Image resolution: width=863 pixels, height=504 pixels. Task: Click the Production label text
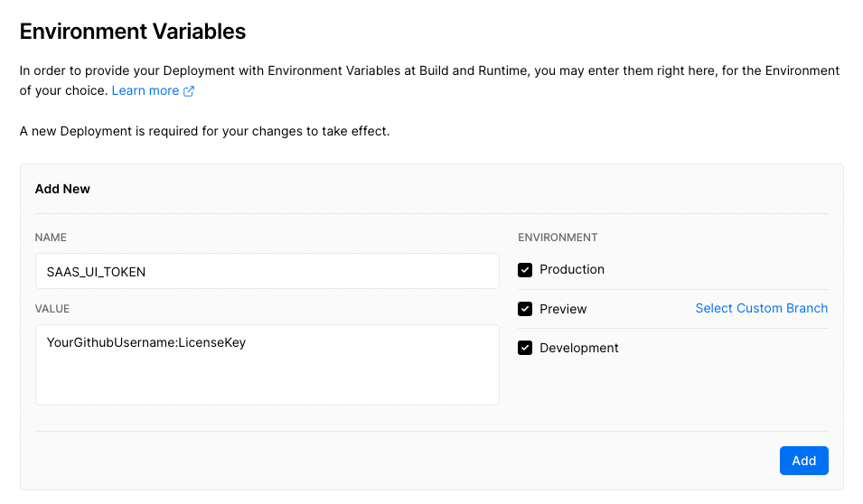click(x=572, y=269)
